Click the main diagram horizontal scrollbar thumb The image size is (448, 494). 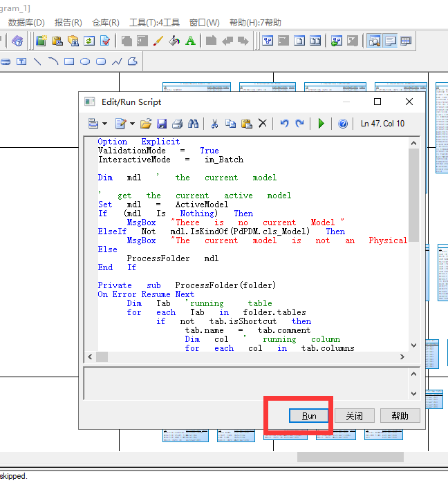pyautogui.click(x=351, y=457)
